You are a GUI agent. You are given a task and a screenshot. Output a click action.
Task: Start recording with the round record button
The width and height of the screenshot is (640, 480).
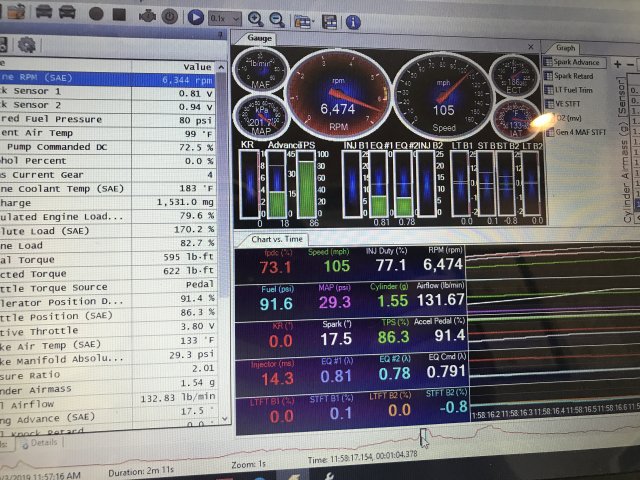point(96,13)
